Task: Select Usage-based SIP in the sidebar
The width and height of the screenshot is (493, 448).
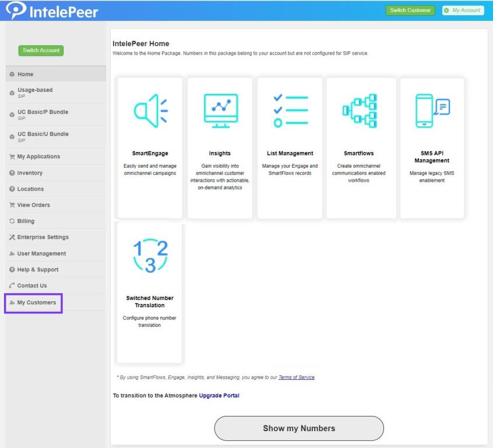Action: [x=55, y=93]
